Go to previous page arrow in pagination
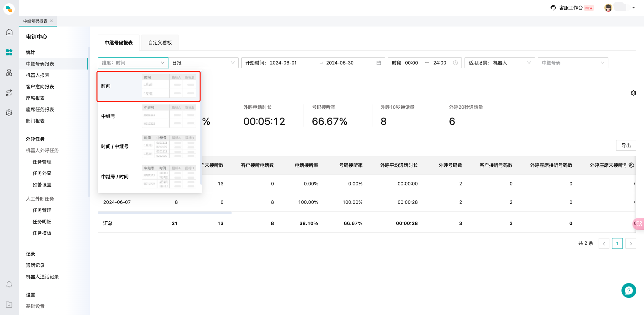644x315 pixels. coord(604,243)
